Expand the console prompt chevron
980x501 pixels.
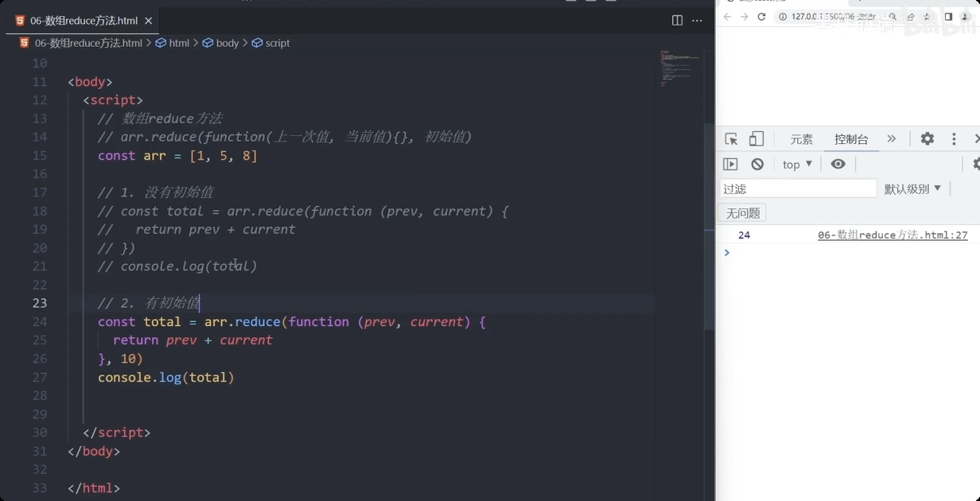coord(726,253)
